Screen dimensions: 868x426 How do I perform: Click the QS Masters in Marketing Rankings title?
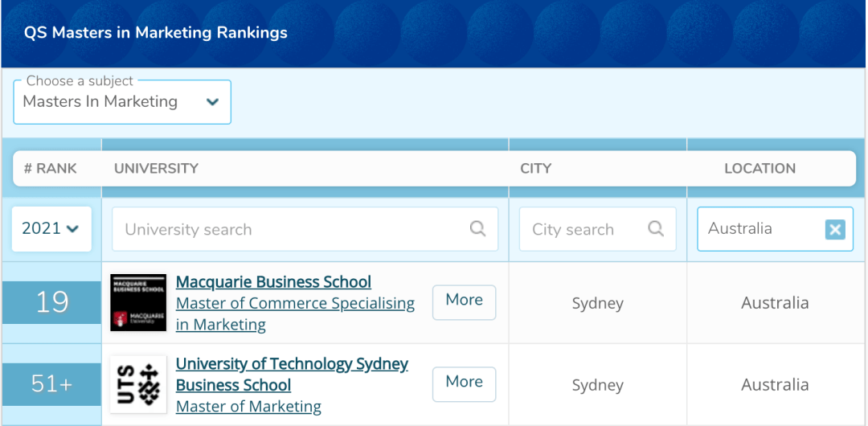point(156,33)
